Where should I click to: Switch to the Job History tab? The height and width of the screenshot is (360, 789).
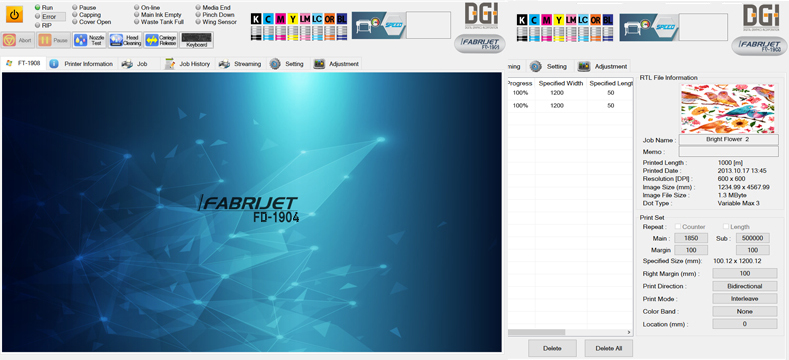pyautogui.click(x=188, y=64)
